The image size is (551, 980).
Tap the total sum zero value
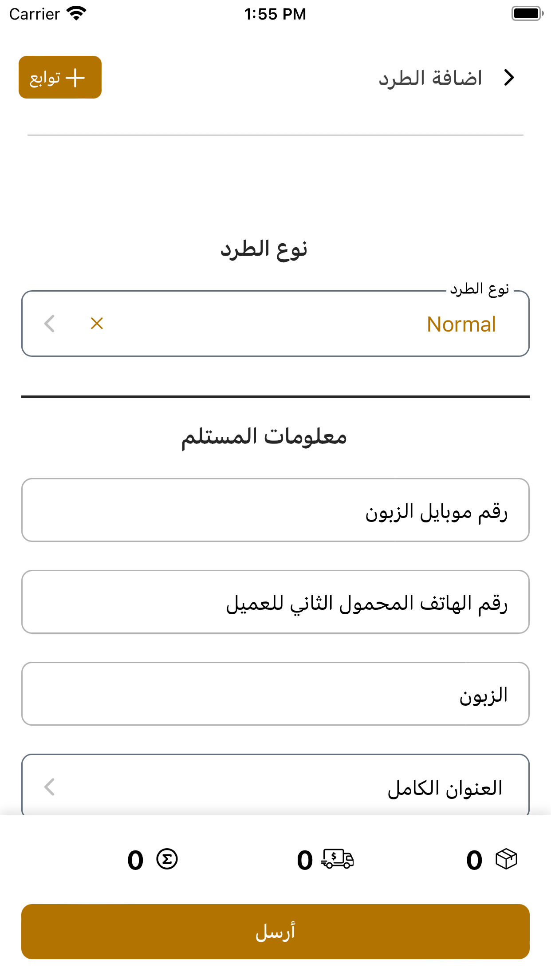coord(135,860)
